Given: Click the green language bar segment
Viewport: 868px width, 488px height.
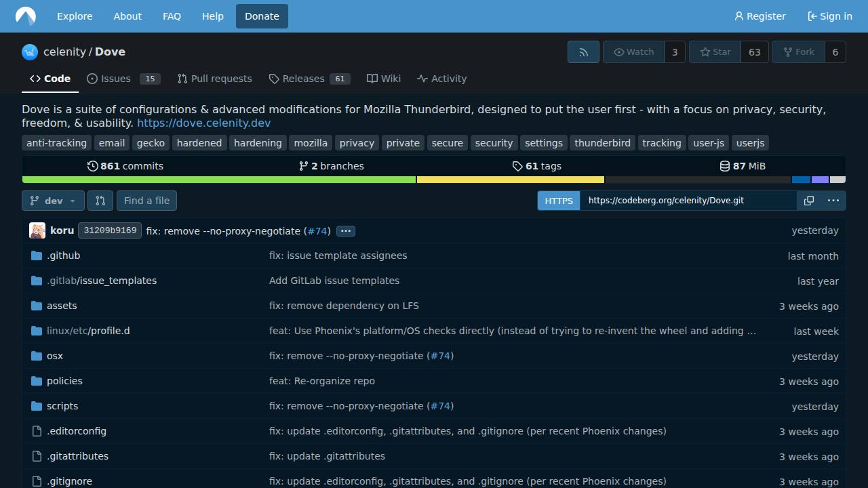Looking at the screenshot, I should tap(219, 180).
